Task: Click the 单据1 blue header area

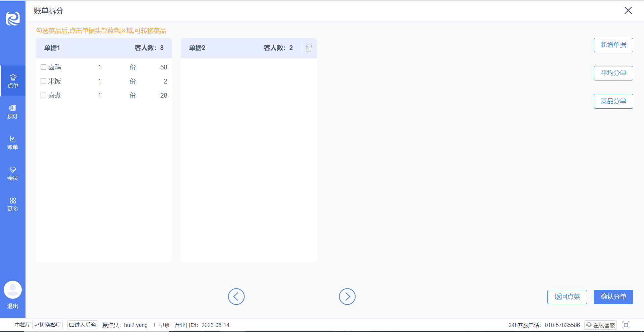Action: (x=104, y=48)
